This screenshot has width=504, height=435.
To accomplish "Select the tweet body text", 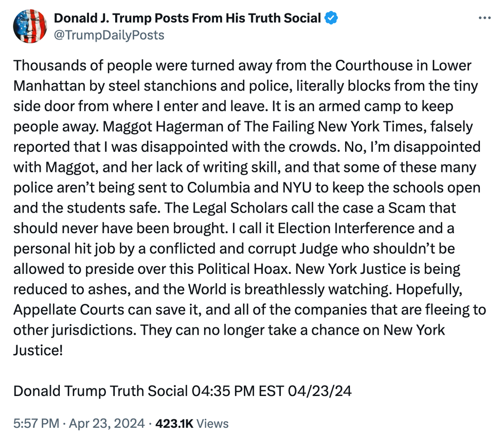I will pyautogui.click(x=247, y=206).
